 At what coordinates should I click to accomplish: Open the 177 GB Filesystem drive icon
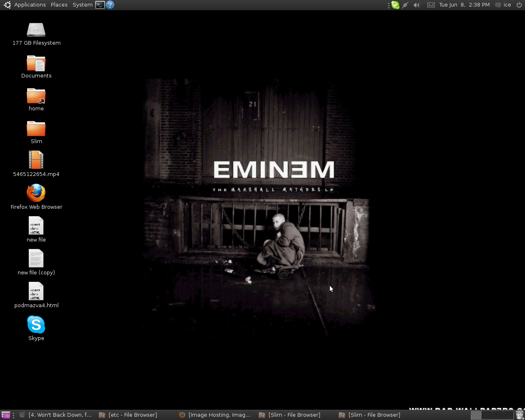36,30
